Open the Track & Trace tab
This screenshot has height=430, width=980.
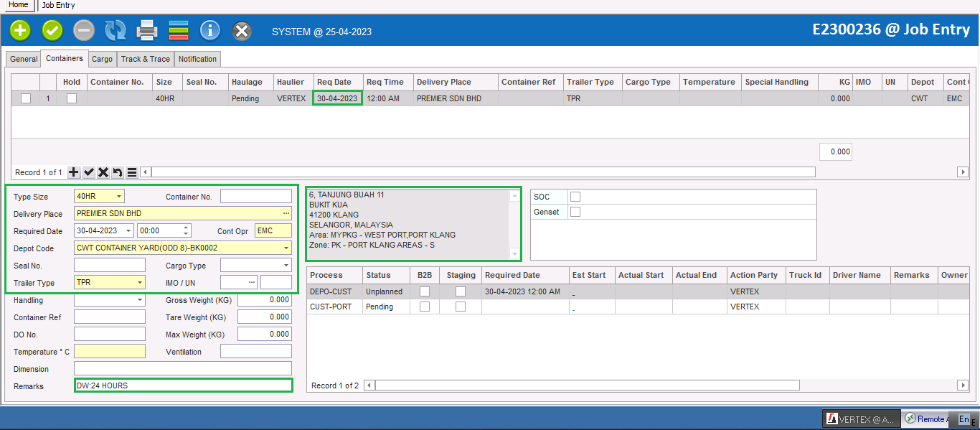tap(146, 59)
